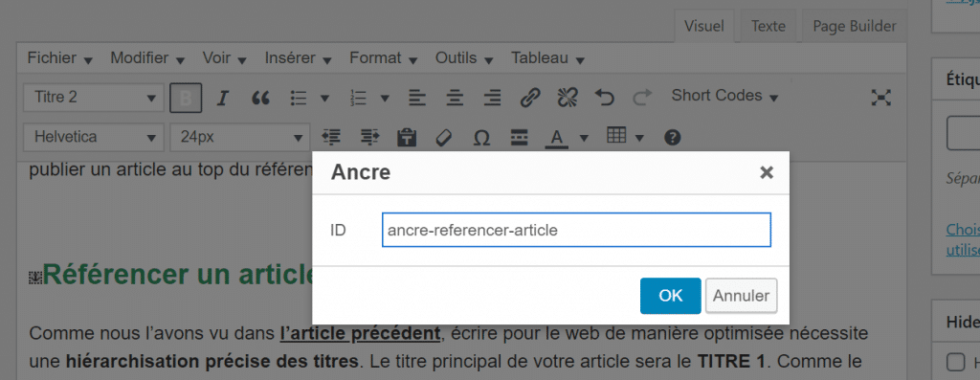Open the Tableau menu
The image size is (980, 380).
[x=547, y=58]
